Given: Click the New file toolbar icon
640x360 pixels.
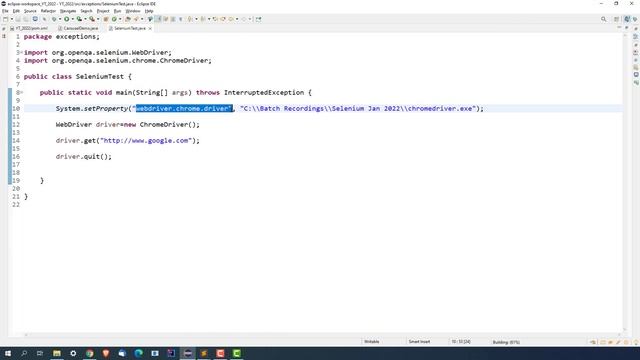Looking at the screenshot, I should tap(5, 19).
